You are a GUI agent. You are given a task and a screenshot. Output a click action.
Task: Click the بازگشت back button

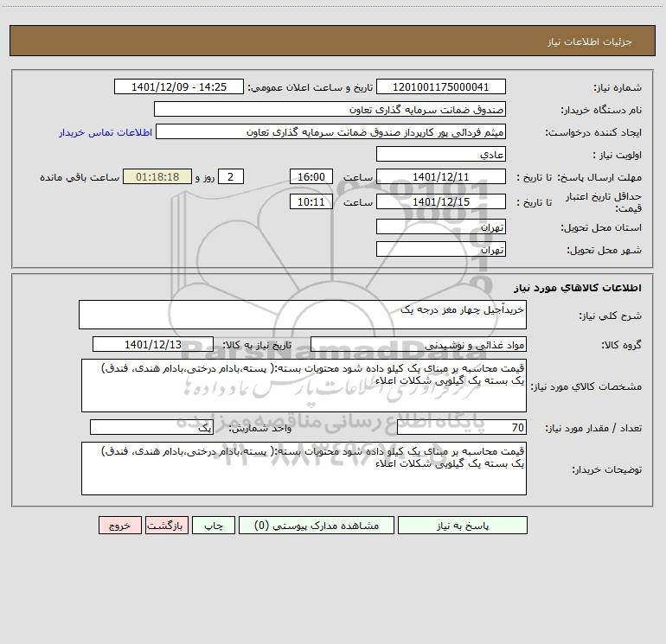click(166, 525)
